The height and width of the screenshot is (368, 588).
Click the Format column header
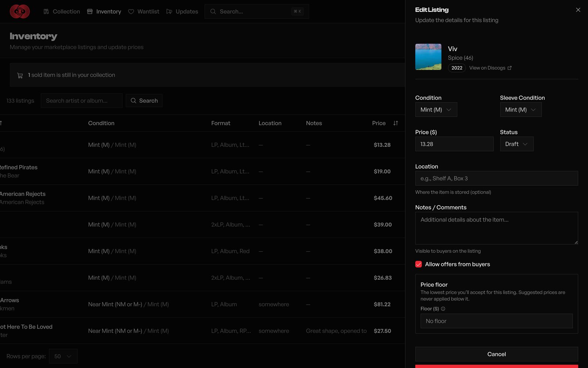click(x=220, y=123)
